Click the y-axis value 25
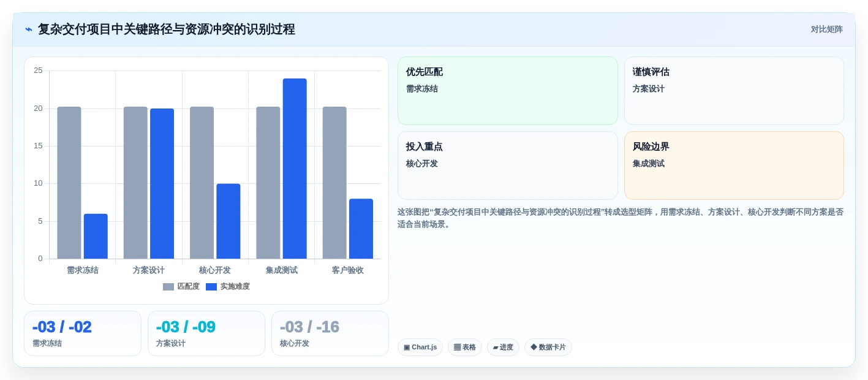The height and width of the screenshot is (380, 868). [x=38, y=70]
